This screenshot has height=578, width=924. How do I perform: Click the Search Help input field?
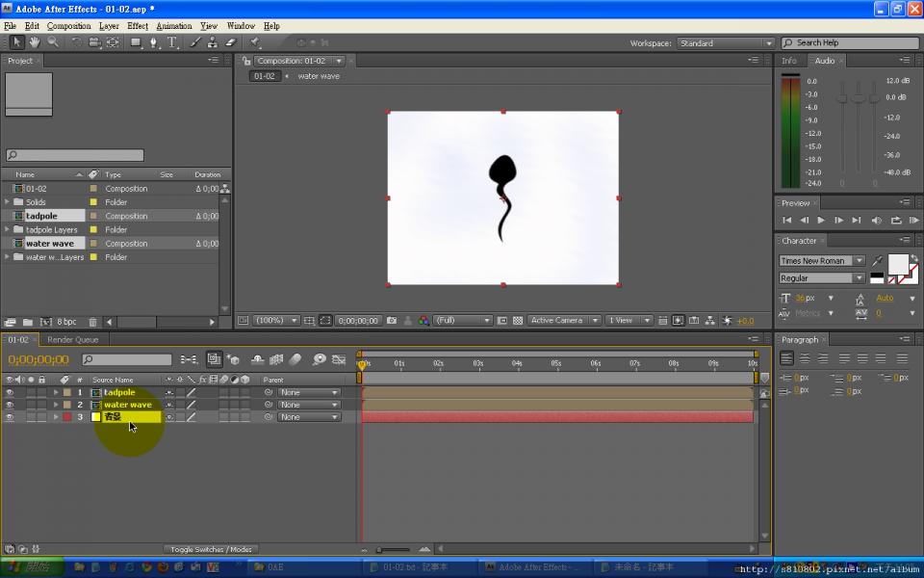coord(852,43)
